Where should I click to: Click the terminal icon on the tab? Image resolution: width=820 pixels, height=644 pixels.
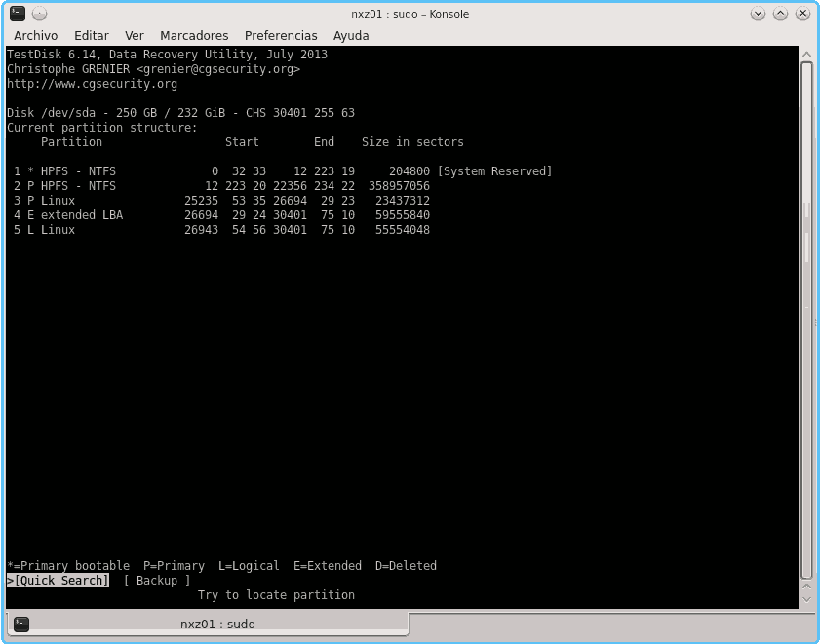(21, 624)
